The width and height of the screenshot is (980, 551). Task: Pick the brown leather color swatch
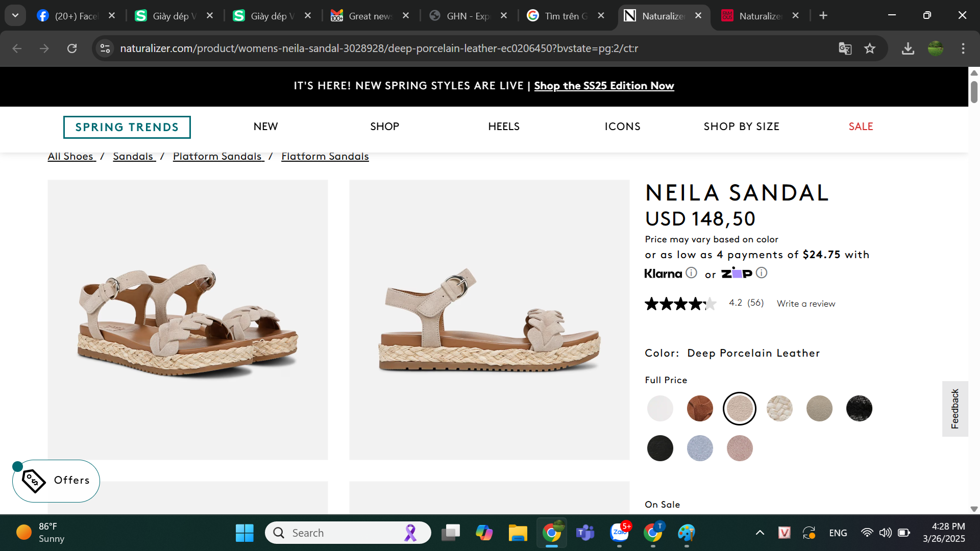coord(700,409)
